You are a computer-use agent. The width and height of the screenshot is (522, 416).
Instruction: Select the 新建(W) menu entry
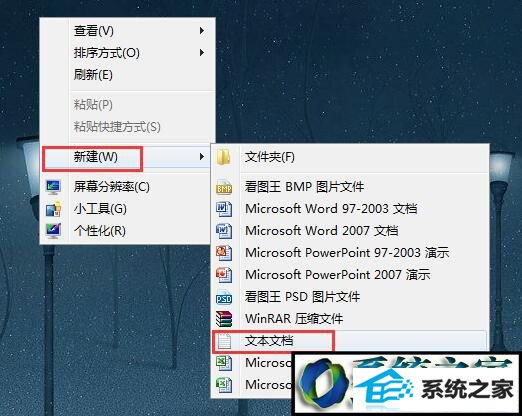click(x=127, y=156)
